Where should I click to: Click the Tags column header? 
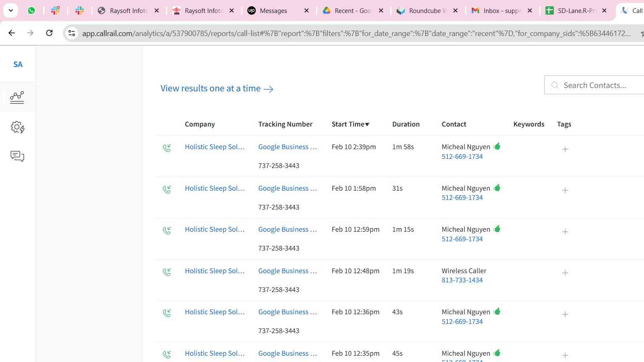point(564,124)
